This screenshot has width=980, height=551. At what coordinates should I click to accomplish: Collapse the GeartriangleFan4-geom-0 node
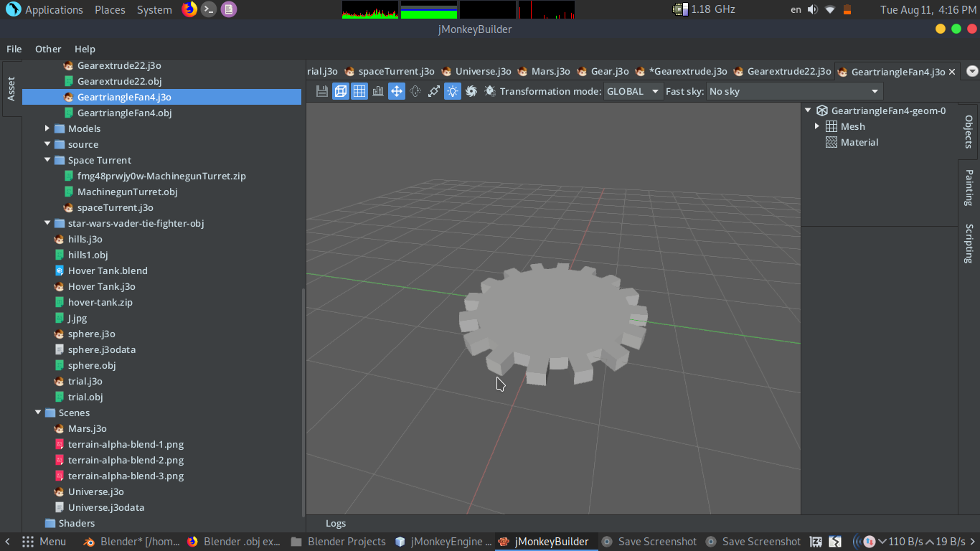(808, 110)
